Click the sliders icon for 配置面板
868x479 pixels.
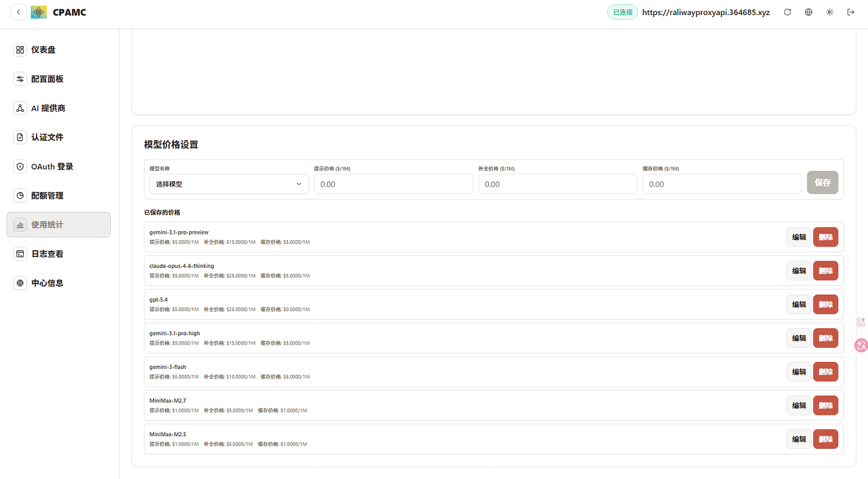20,79
